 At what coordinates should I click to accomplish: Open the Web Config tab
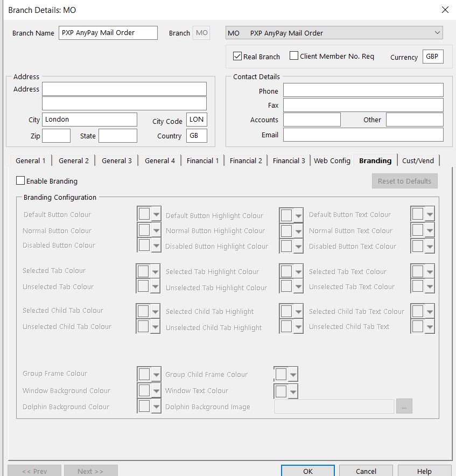[x=332, y=160]
